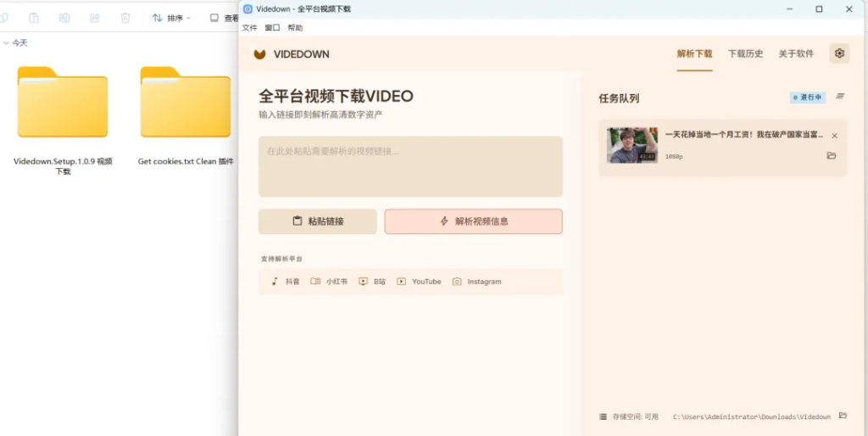This screenshot has height=436, width=868.
Task: Click the 进行中 status badge
Action: (807, 97)
